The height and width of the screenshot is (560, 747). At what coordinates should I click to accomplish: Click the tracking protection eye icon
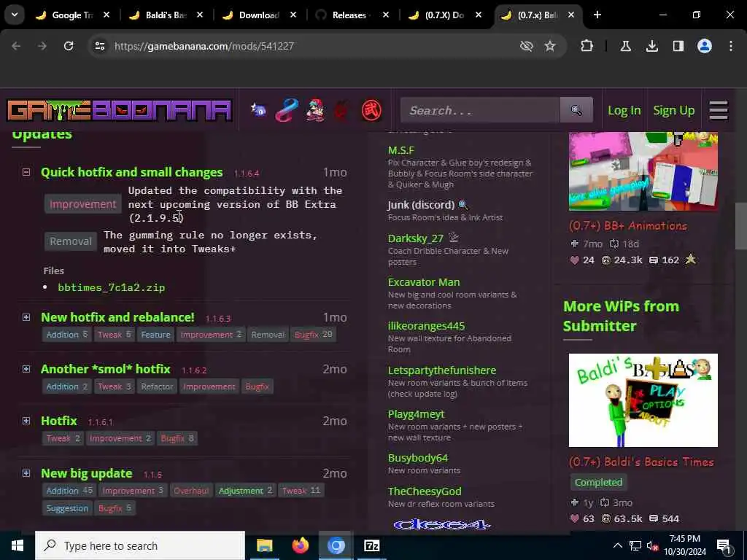pos(527,46)
